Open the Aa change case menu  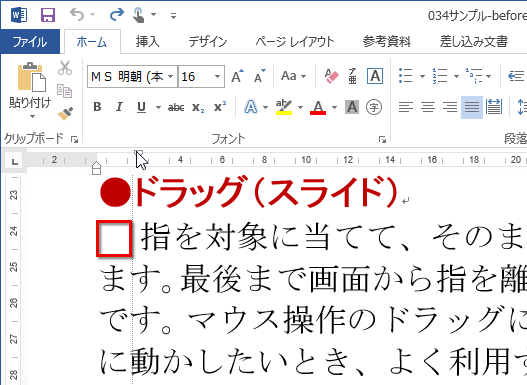tap(293, 76)
